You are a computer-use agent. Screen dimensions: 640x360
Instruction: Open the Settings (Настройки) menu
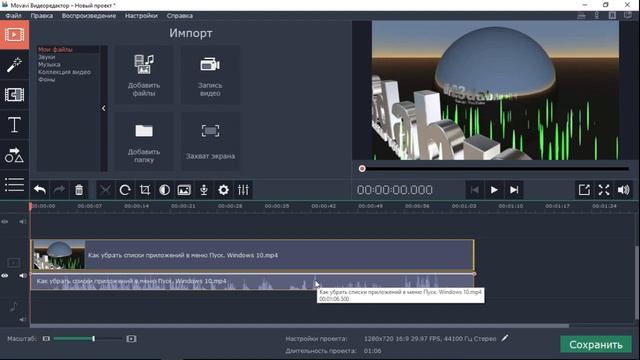tap(141, 16)
